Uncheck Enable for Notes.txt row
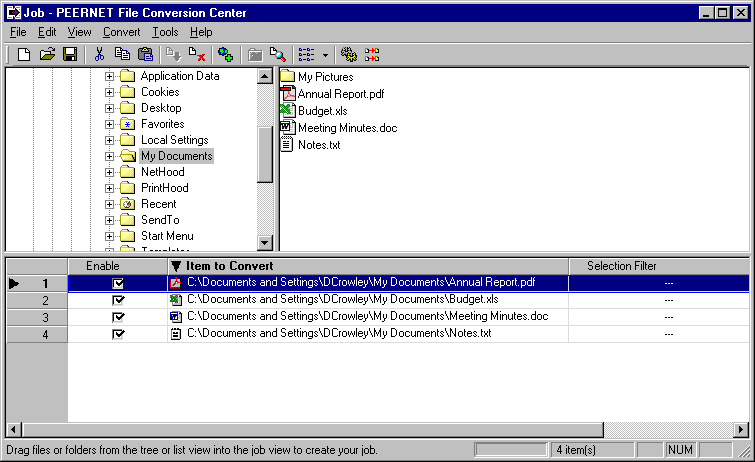Viewport: 755px width, 462px height. coord(118,333)
